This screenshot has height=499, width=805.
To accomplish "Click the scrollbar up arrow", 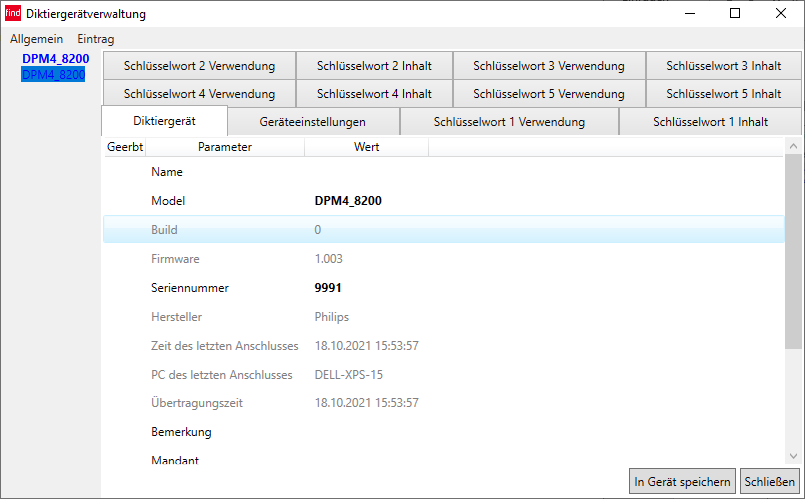I will [x=793, y=146].
